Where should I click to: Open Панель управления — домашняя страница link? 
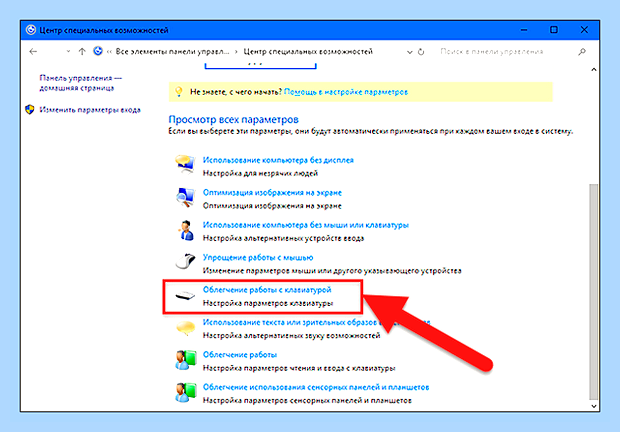point(80,83)
